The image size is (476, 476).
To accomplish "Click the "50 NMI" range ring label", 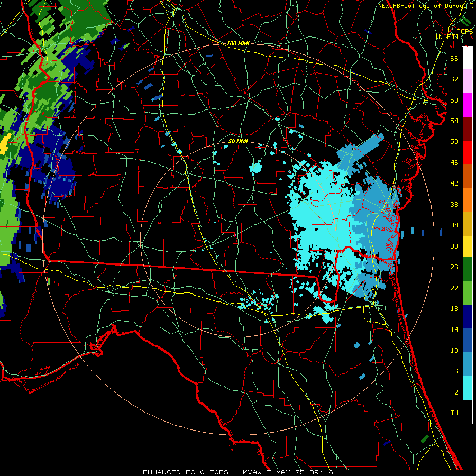I will pos(238,141).
